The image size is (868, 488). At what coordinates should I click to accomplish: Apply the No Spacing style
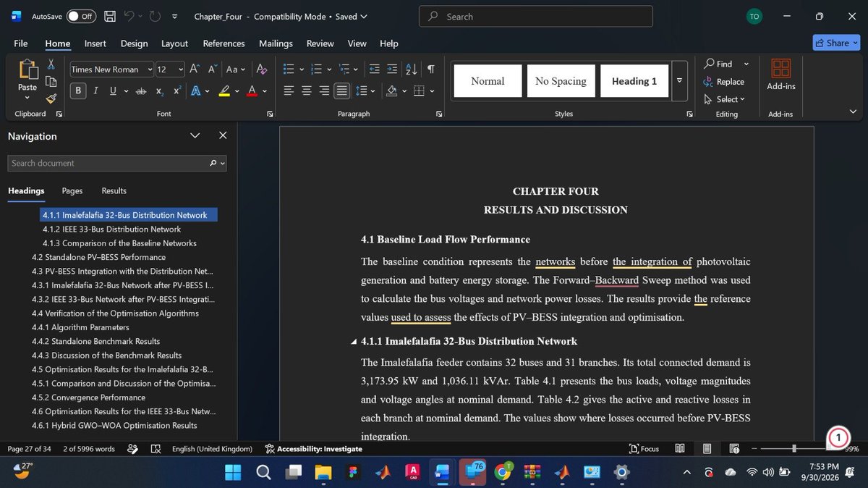[x=561, y=81]
